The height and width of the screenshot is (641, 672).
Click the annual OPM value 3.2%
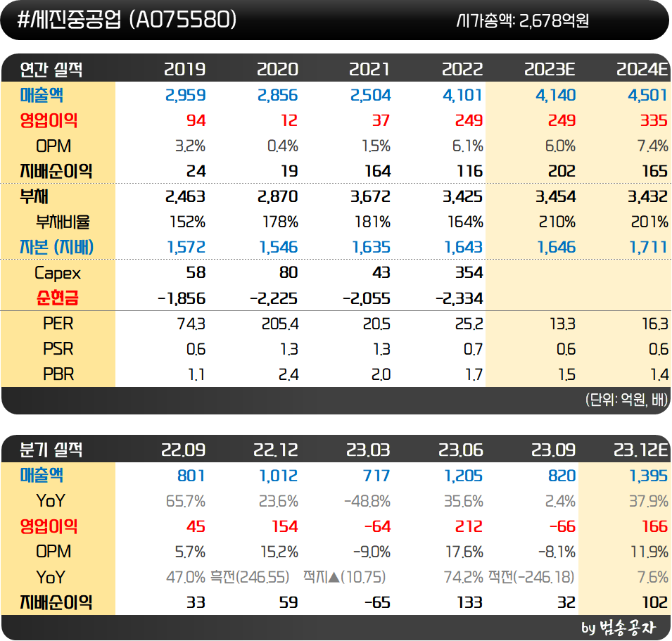coord(190,146)
